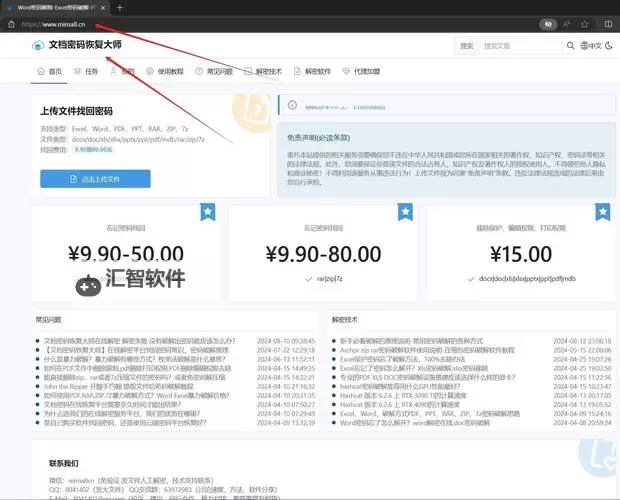Open article 专业的PDF XLS DOC密码破解设备
This screenshot has width=620, height=500.
pyautogui.click(x=427, y=377)
